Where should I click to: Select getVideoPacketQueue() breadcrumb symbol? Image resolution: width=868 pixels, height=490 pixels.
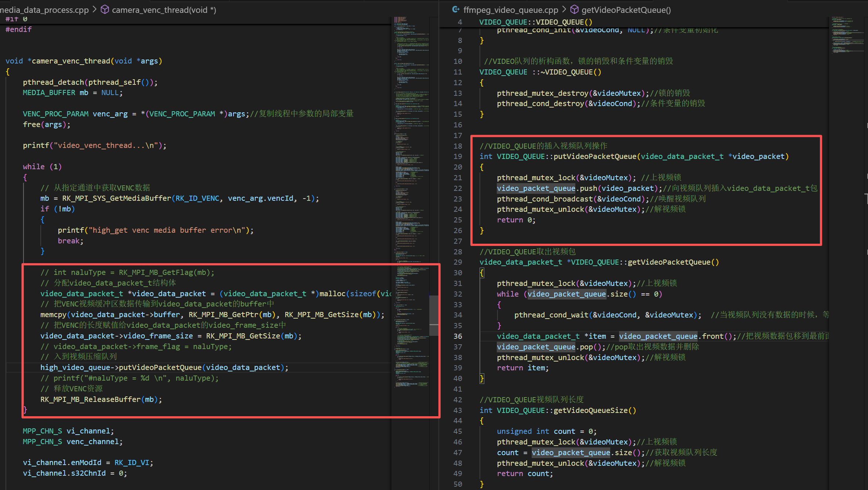coord(626,10)
